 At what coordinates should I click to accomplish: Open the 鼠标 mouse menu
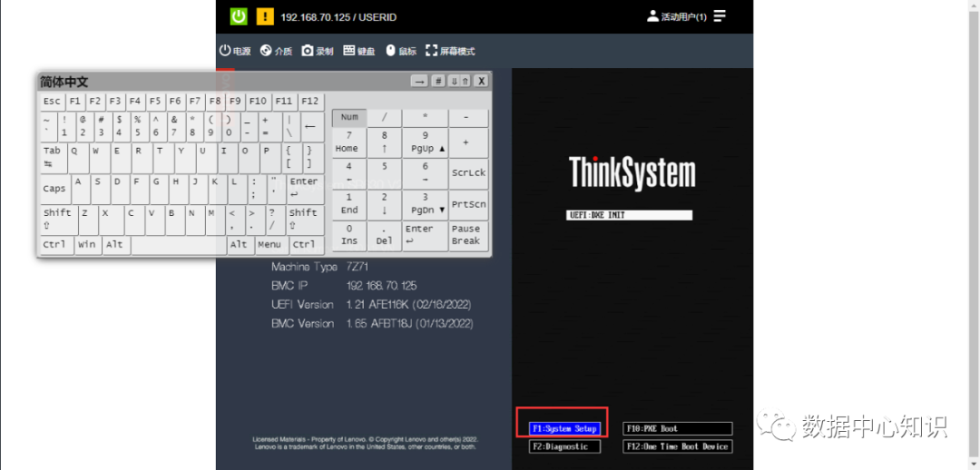401,51
